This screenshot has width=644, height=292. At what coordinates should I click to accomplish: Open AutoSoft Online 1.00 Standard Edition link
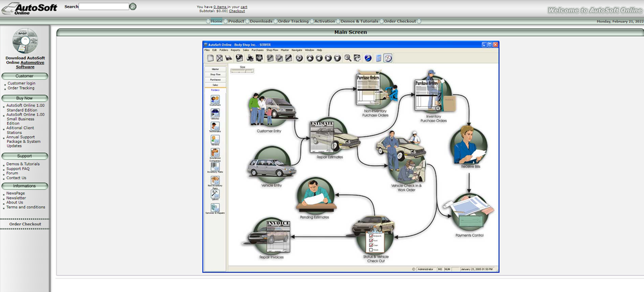[x=26, y=108]
